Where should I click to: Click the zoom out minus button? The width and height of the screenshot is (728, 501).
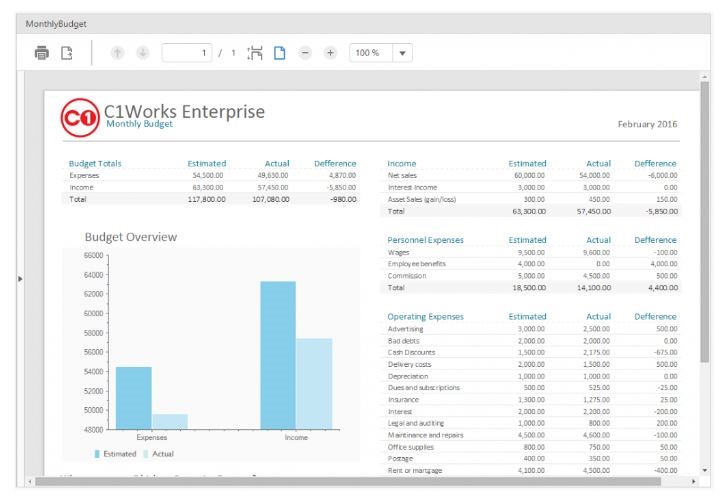(x=305, y=53)
